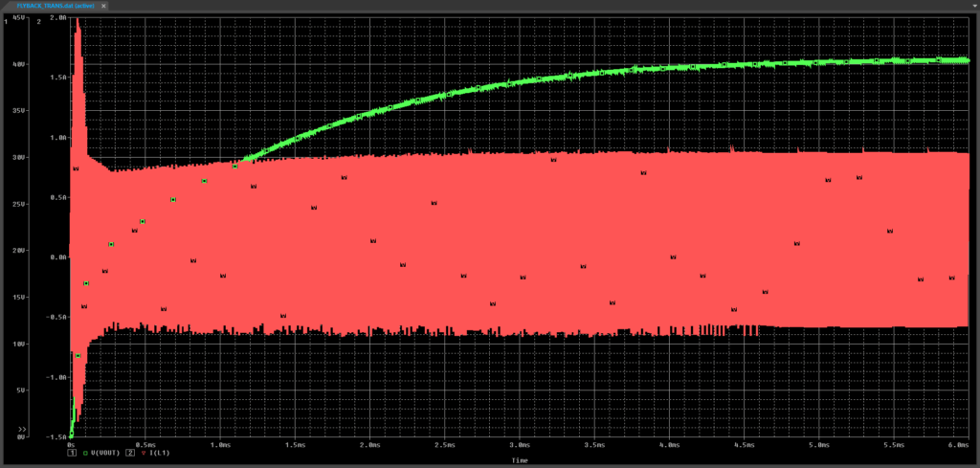Click the red triangle I(L1) trace symbol

click(x=145, y=452)
